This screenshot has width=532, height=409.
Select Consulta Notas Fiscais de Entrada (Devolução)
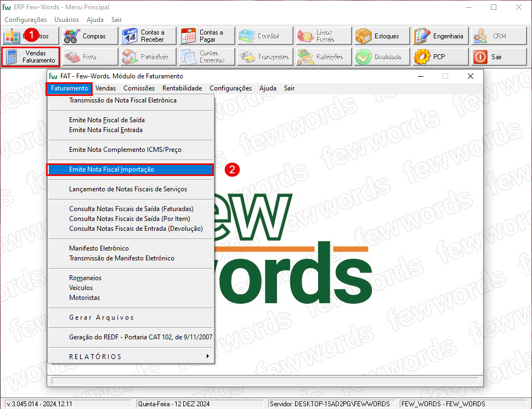click(131, 229)
